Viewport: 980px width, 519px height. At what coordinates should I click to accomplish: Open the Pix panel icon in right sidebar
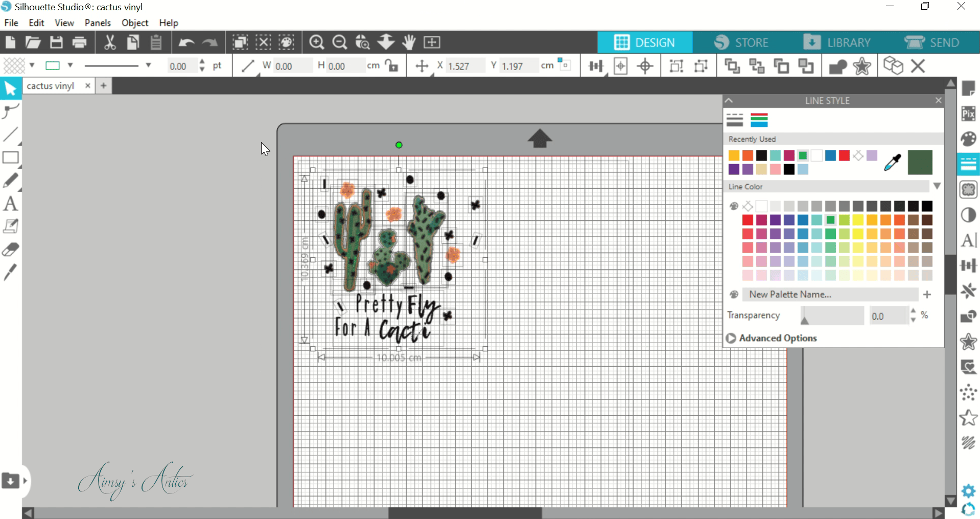coord(968,114)
